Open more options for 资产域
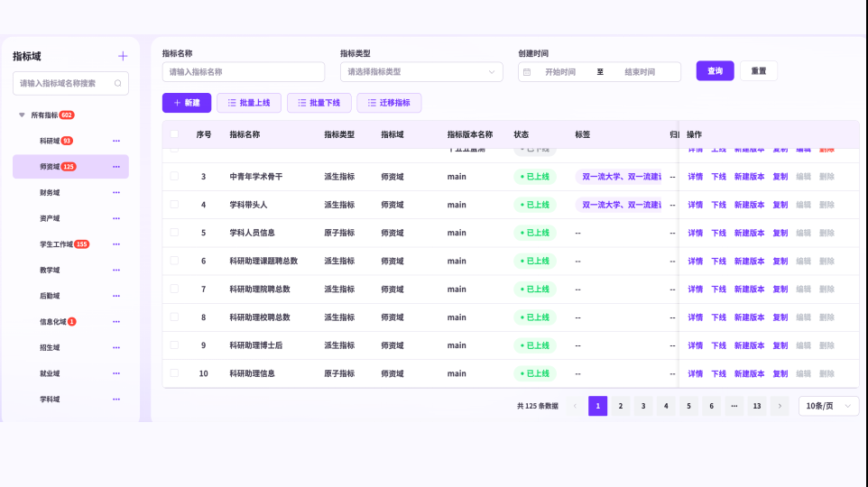The height and width of the screenshot is (487, 868). pyautogui.click(x=116, y=218)
